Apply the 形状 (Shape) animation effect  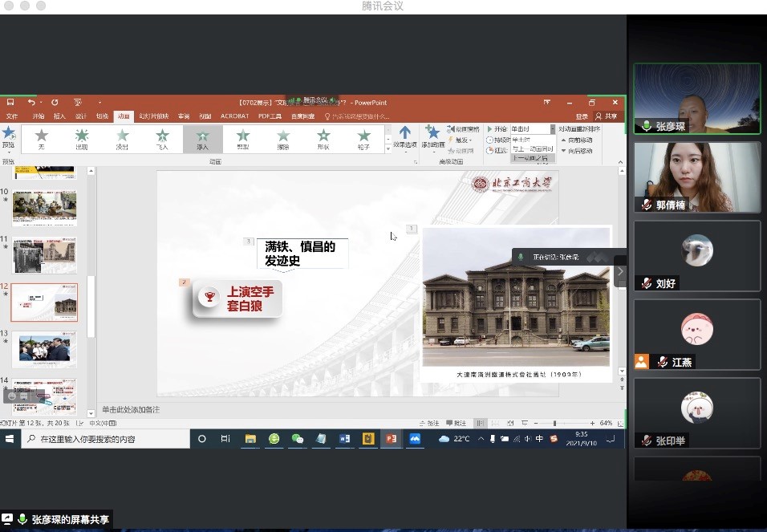click(x=323, y=138)
